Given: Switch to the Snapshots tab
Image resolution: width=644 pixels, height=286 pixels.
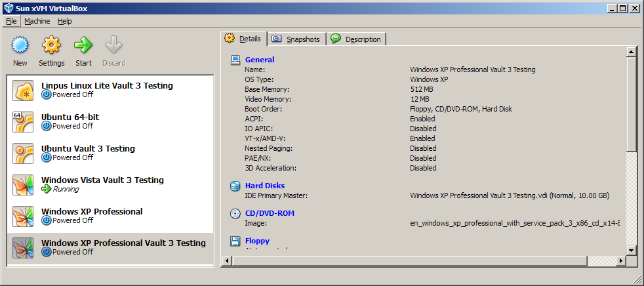Looking at the screenshot, I should coord(296,39).
